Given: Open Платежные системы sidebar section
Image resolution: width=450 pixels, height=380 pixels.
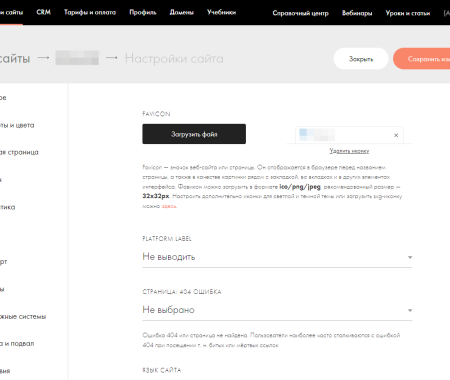Looking at the screenshot, I should 23,317.
